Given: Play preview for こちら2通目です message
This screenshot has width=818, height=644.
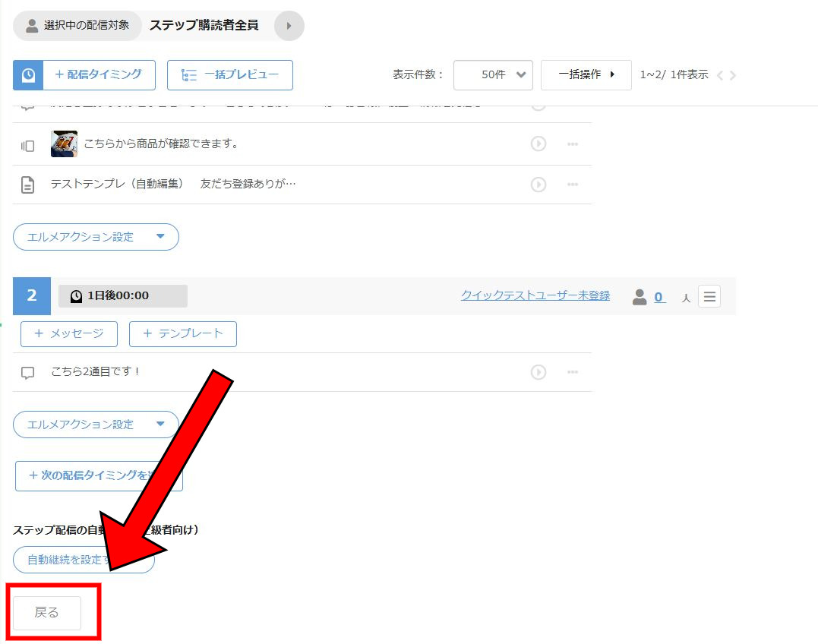Looking at the screenshot, I should click(538, 372).
